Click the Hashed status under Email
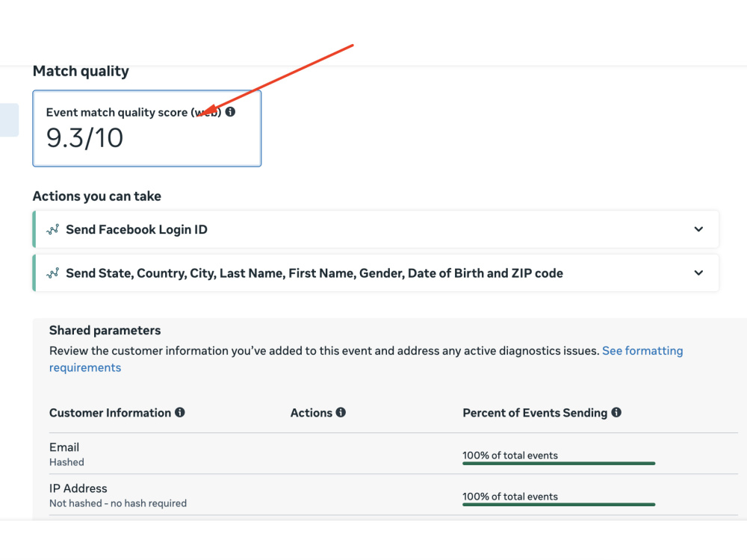This screenshot has width=747, height=560. (66, 462)
